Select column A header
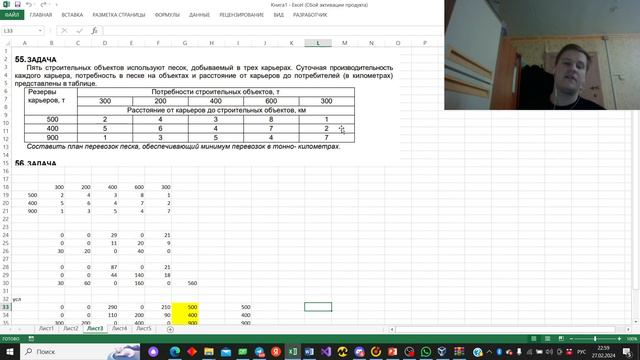 (24, 43)
